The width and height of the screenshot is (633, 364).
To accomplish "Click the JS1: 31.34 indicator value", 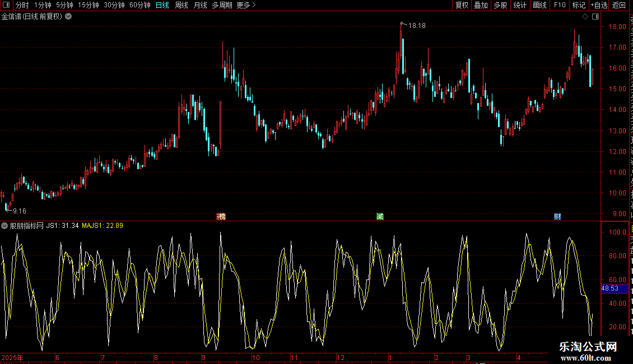I will point(63,226).
